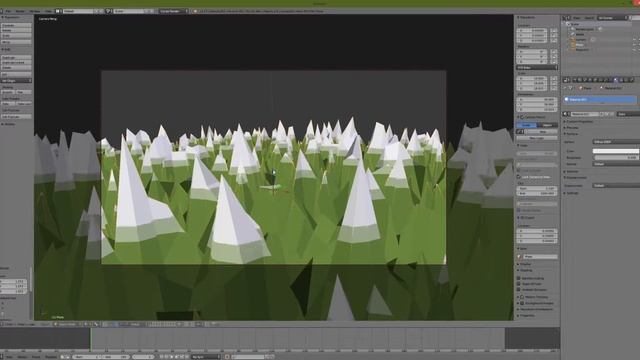Open the Particles properties tab

[x=627, y=80]
